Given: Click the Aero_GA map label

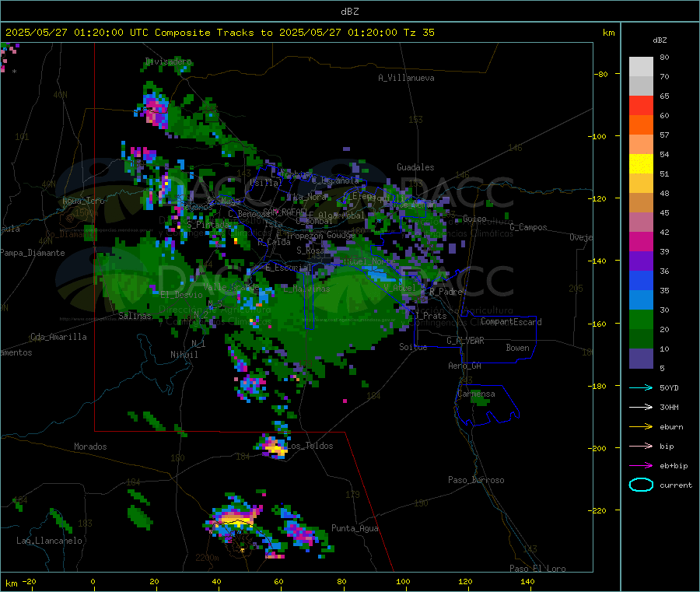Looking at the screenshot, I should pyautogui.click(x=465, y=366).
